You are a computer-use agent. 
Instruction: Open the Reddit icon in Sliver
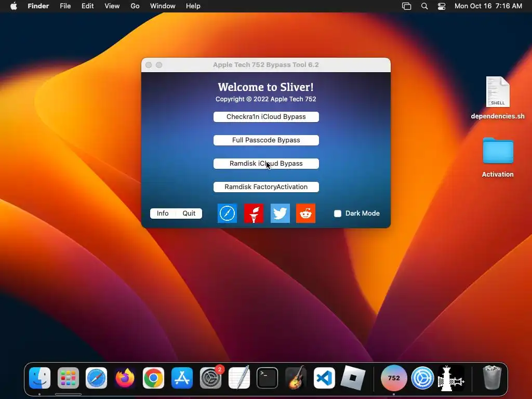pyautogui.click(x=305, y=214)
